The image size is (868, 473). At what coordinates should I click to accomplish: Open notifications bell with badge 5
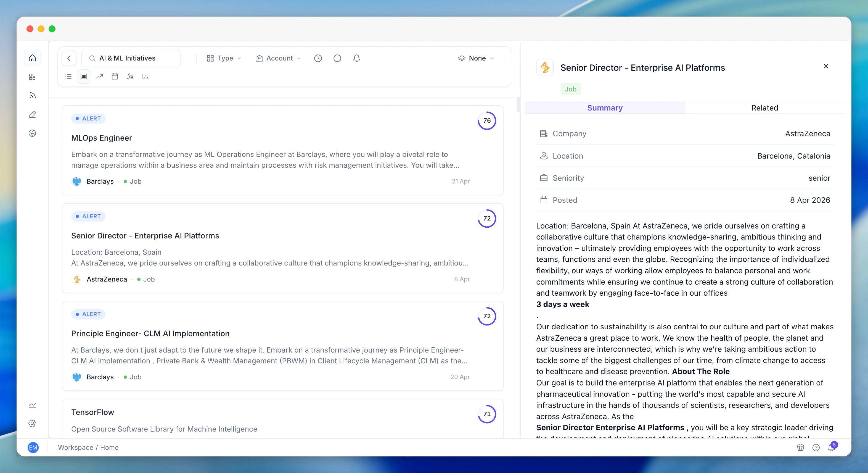click(x=832, y=447)
